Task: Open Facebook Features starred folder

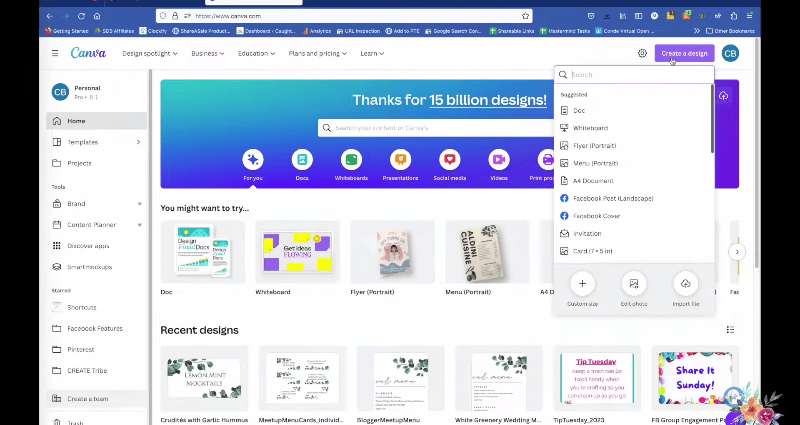Action: point(96,329)
